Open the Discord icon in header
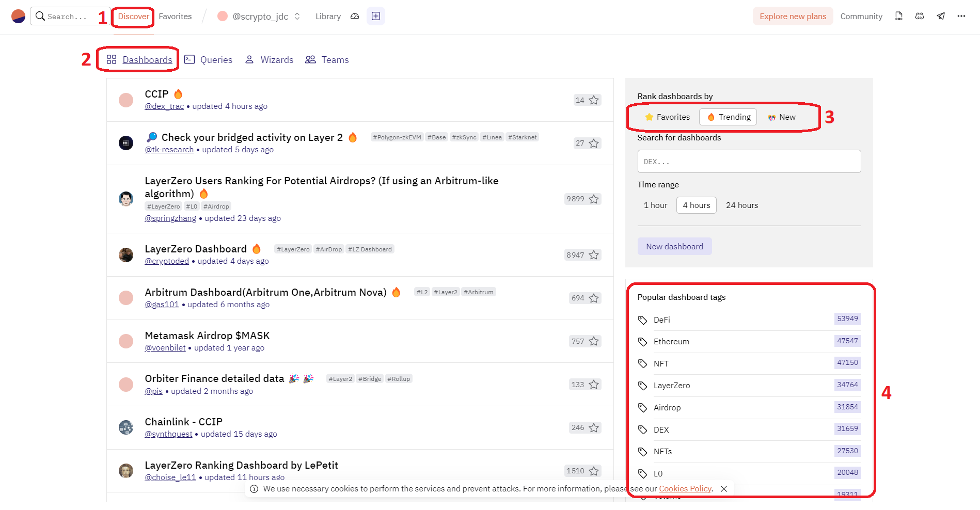The image size is (980, 510). 920,17
